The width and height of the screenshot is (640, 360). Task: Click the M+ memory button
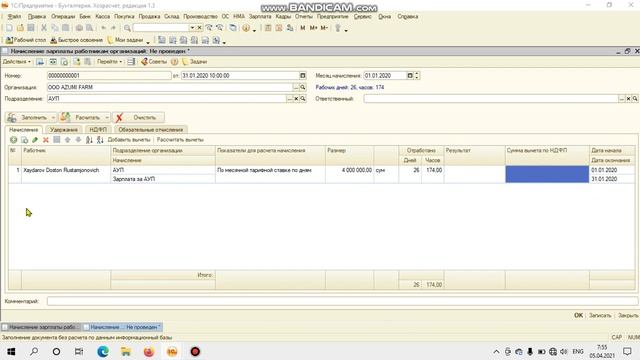pyautogui.click(x=313, y=28)
